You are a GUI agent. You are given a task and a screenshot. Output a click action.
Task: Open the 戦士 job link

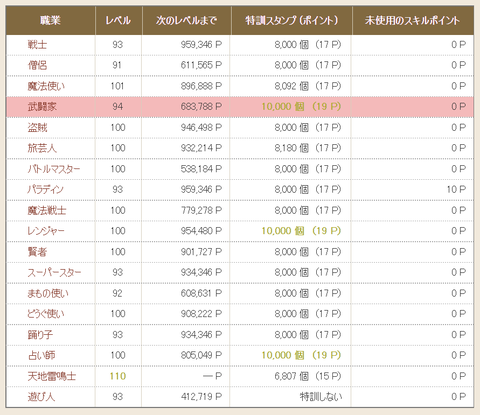click(x=37, y=44)
